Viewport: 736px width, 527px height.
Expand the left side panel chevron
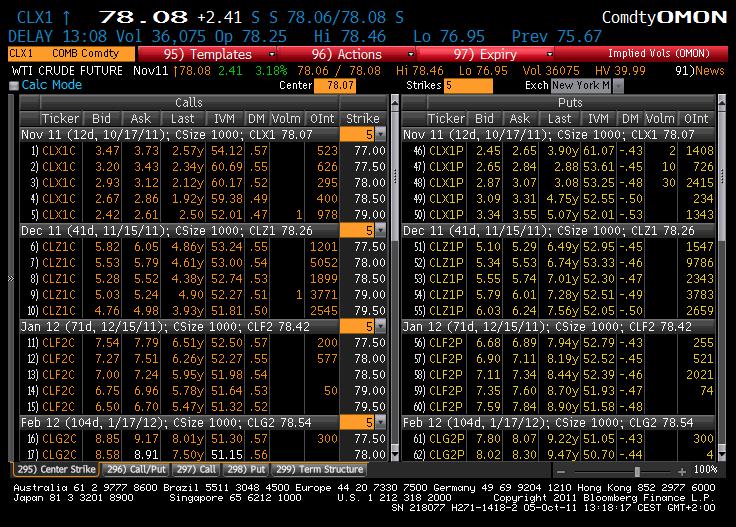tap(11, 278)
